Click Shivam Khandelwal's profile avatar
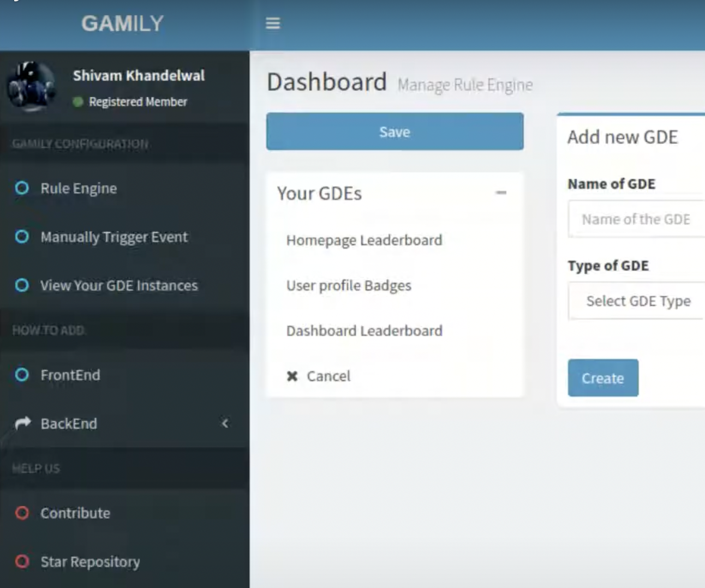The image size is (705, 588). point(31,87)
